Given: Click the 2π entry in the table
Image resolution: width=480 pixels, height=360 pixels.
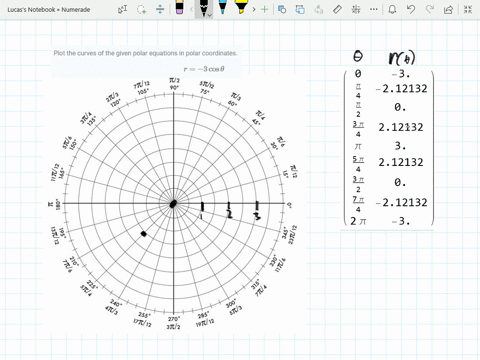Looking at the screenshot, I should click(358, 221).
